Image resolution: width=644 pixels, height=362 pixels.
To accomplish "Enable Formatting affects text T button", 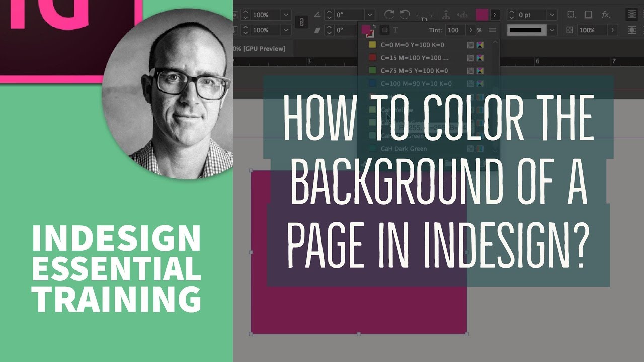I will pyautogui.click(x=395, y=30).
